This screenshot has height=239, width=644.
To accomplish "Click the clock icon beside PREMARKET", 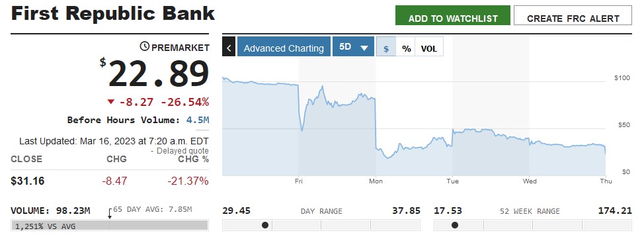I will (145, 46).
